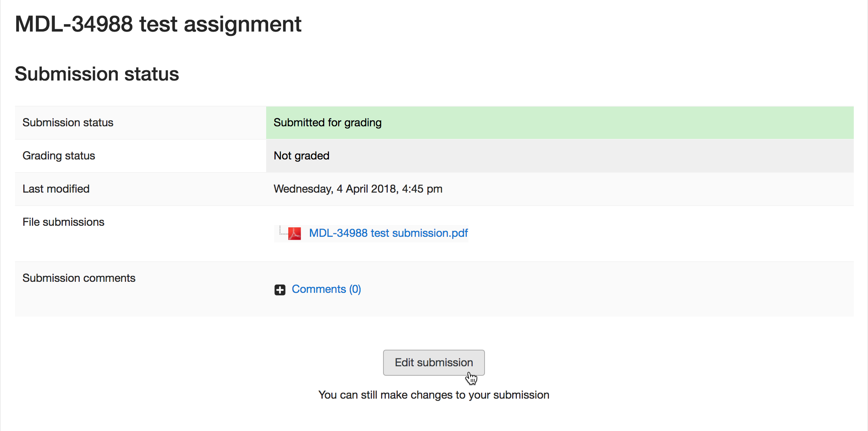Click the red PDF file icon

(x=295, y=233)
